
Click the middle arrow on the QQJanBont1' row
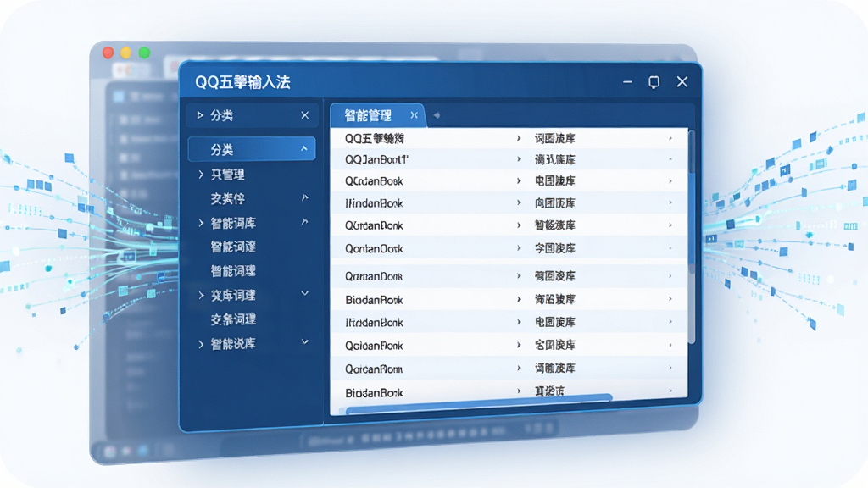point(519,159)
